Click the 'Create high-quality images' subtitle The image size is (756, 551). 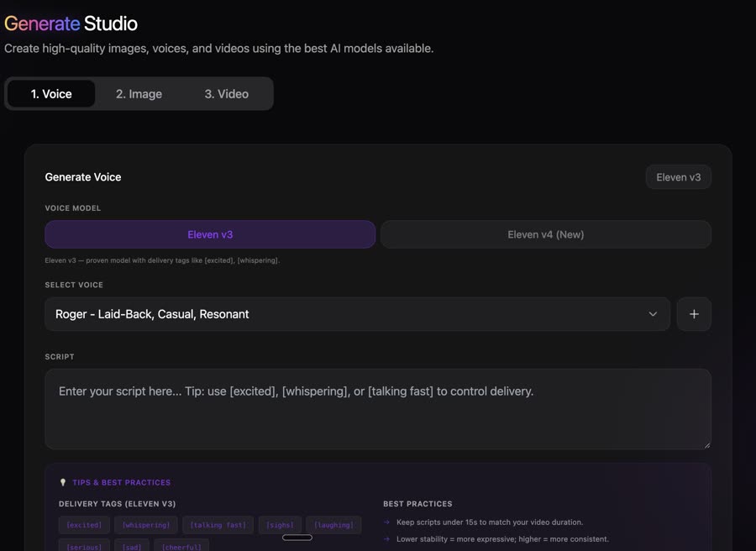point(219,49)
